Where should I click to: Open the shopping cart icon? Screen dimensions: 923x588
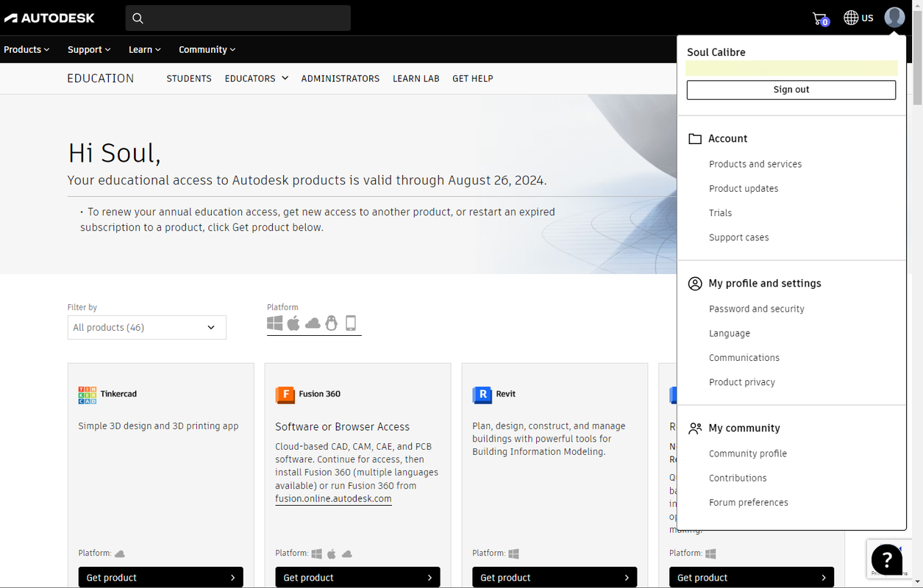[820, 18]
